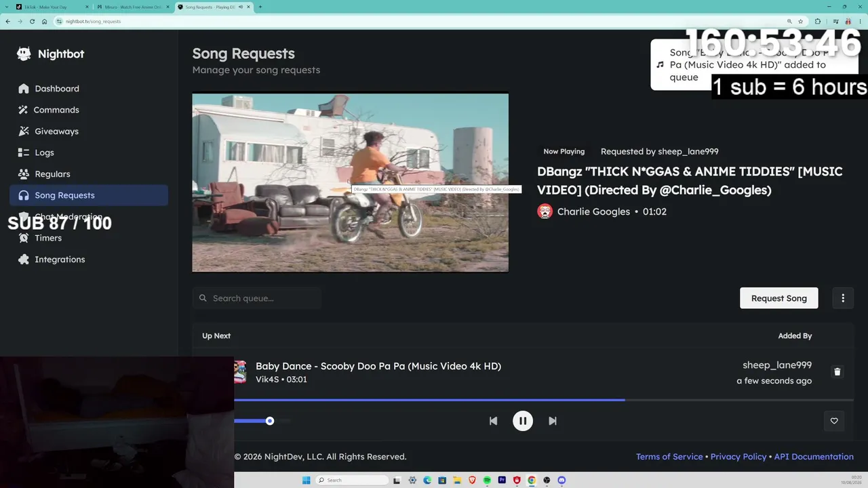This screenshot has width=868, height=488.
Task: Open Discord from the taskbar
Action: (561, 481)
